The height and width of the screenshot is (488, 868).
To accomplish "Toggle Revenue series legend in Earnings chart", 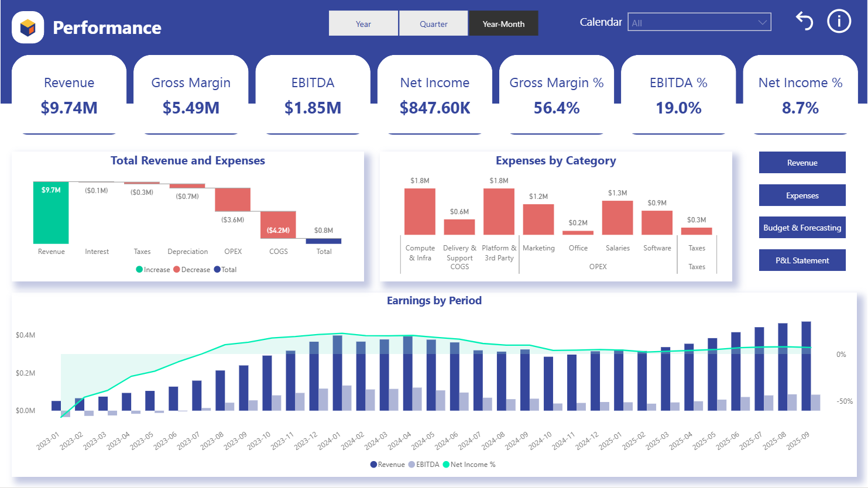I will coord(373,465).
